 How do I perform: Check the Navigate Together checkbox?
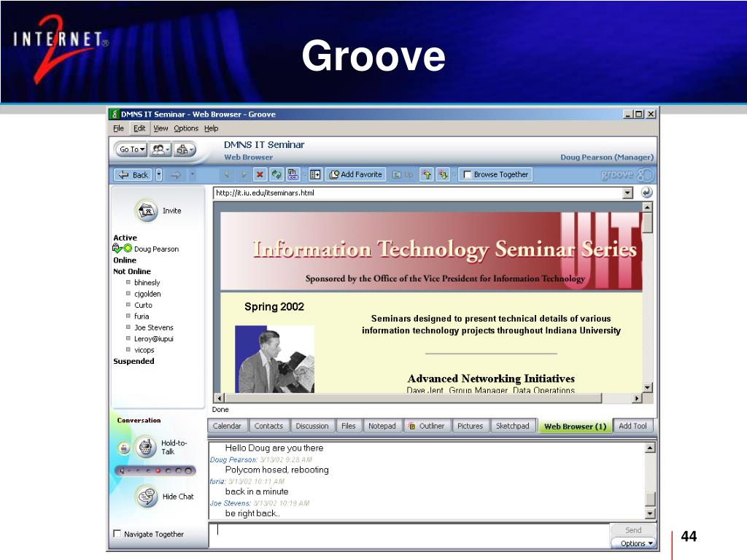[x=117, y=534]
